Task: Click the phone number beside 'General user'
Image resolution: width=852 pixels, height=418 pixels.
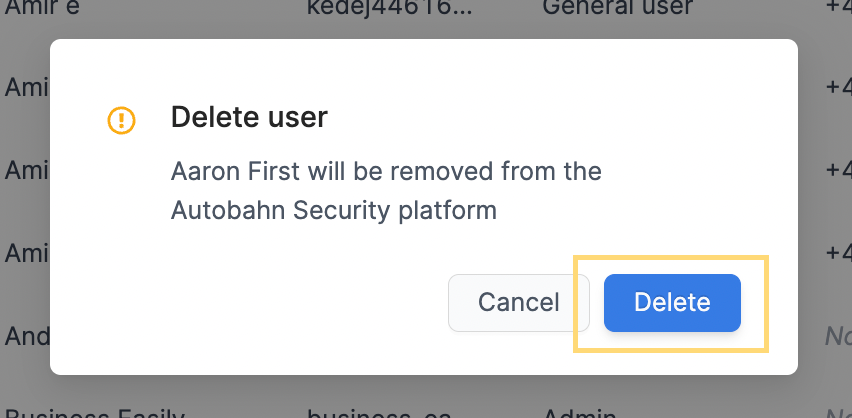Action: click(838, 8)
